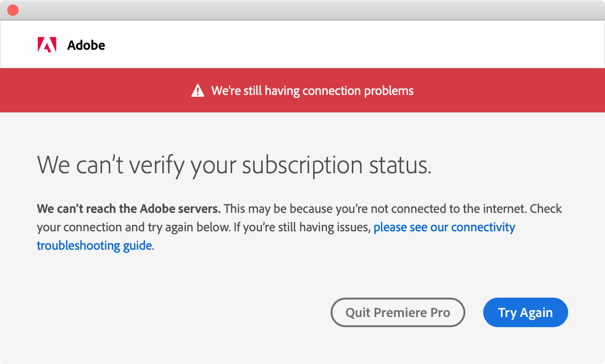Click "We're still having connection problems" banner text

(312, 91)
